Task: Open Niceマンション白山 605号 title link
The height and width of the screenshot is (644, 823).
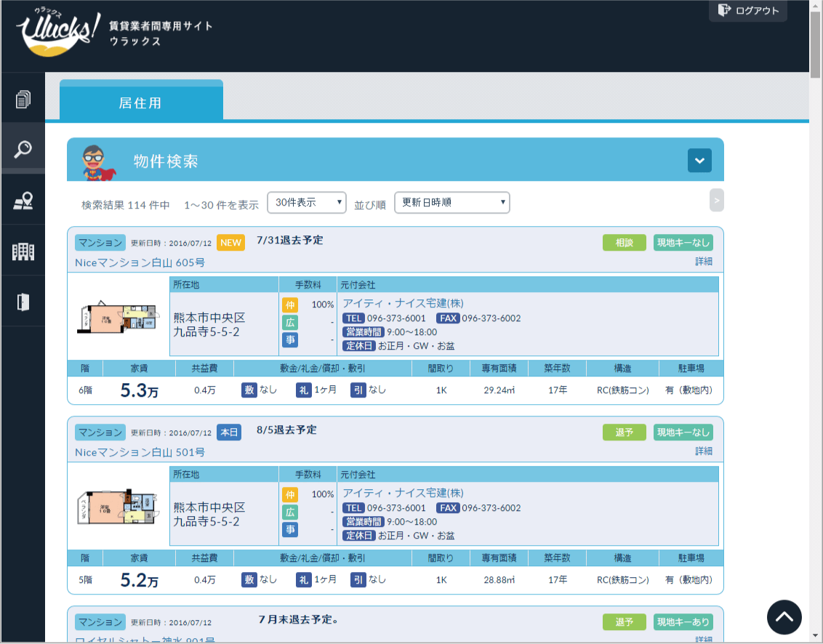Action: [x=140, y=262]
